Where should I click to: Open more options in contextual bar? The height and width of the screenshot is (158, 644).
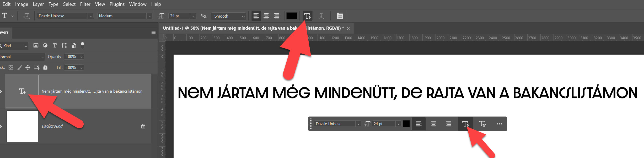coord(500,124)
